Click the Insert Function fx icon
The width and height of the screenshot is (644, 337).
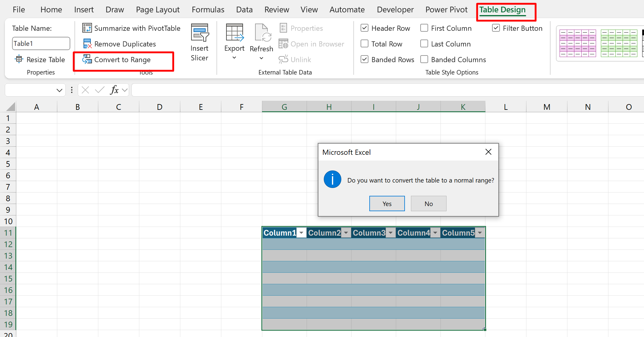click(115, 90)
